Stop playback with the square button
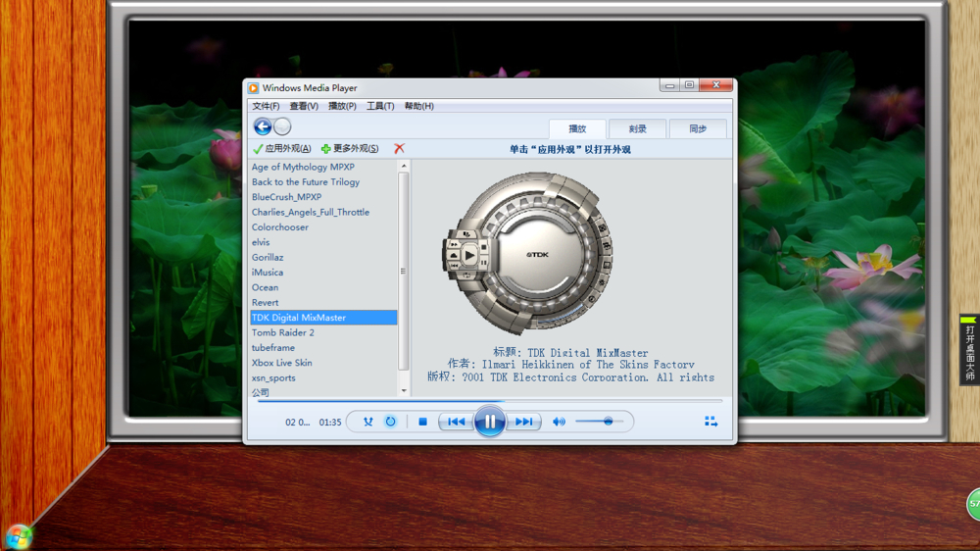Screen dimensions: 980x551 coord(422,422)
